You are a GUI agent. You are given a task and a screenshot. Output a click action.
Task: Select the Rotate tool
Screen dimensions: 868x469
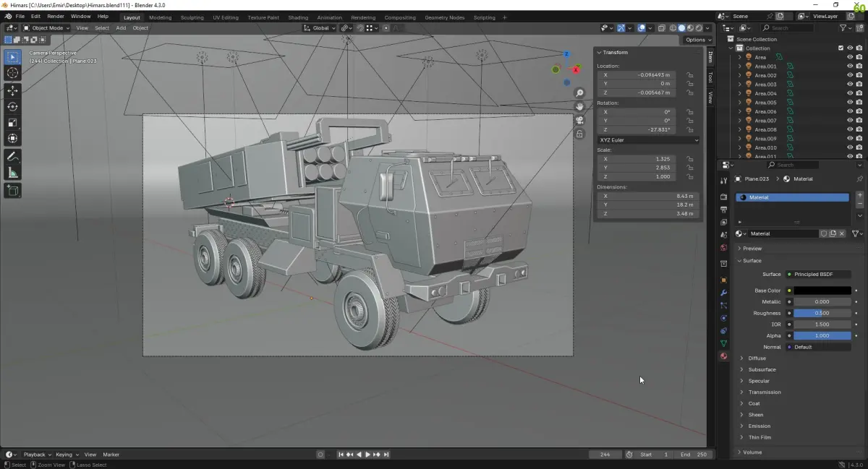pos(13,106)
